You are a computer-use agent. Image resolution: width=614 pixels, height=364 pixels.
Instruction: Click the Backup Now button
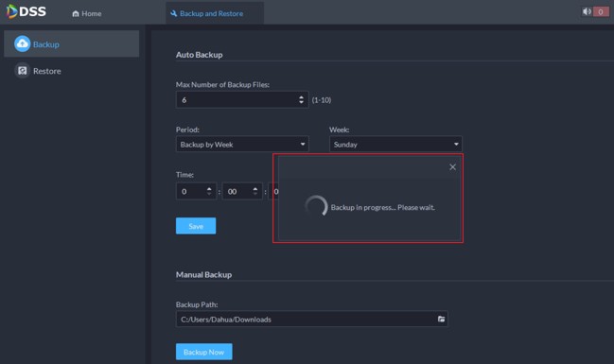[x=204, y=352]
